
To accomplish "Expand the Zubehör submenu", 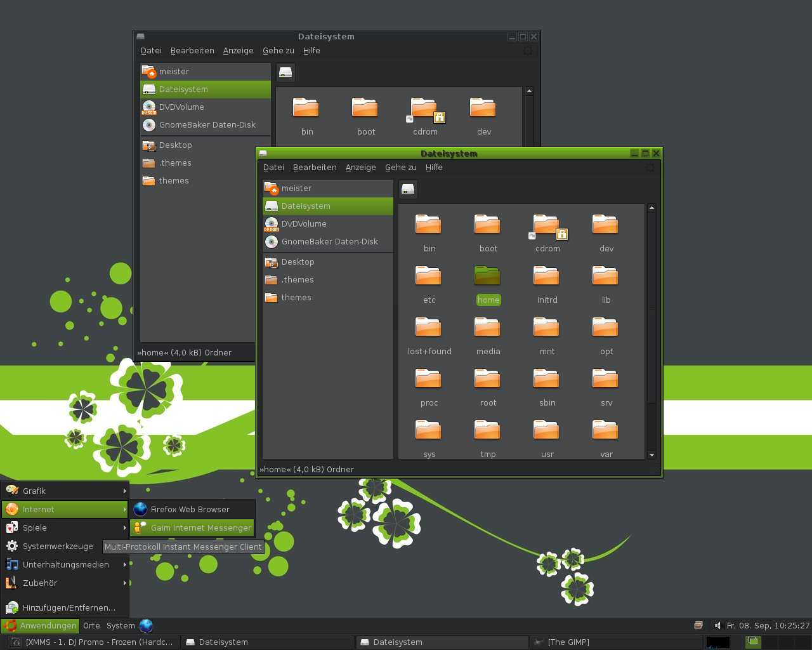I will pyautogui.click(x=65, y=583).
